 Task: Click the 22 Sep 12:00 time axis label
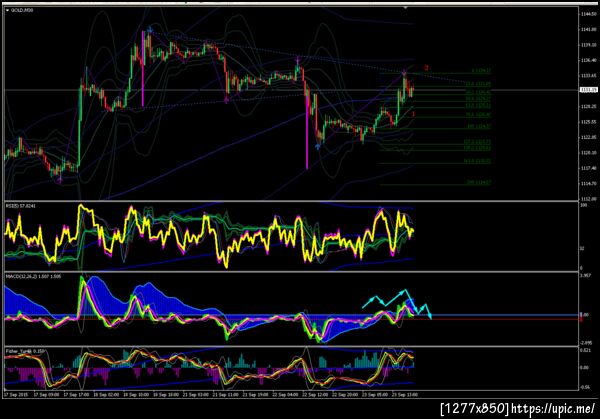click(x=315, y=395)
